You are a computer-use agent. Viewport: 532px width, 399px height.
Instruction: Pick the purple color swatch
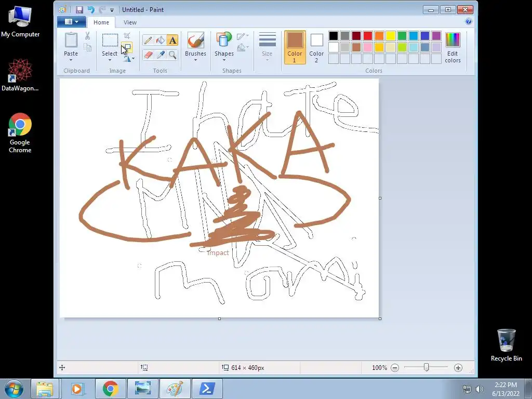coord(436,36)
